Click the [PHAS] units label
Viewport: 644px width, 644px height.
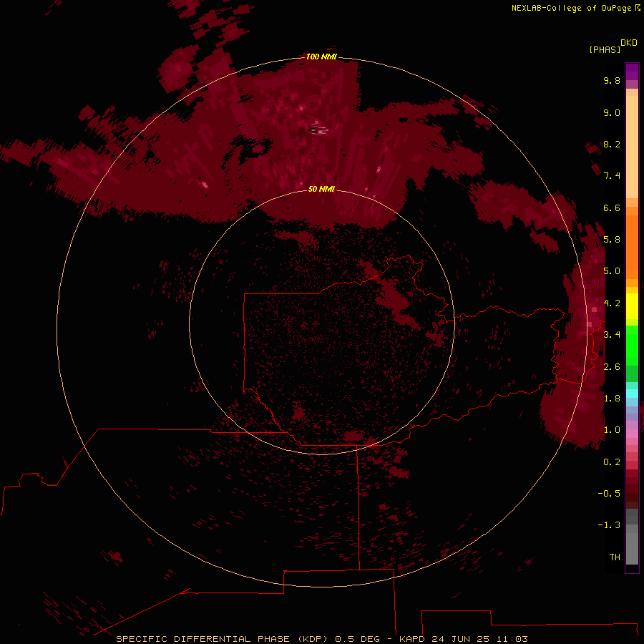click(x=605, y=49)
